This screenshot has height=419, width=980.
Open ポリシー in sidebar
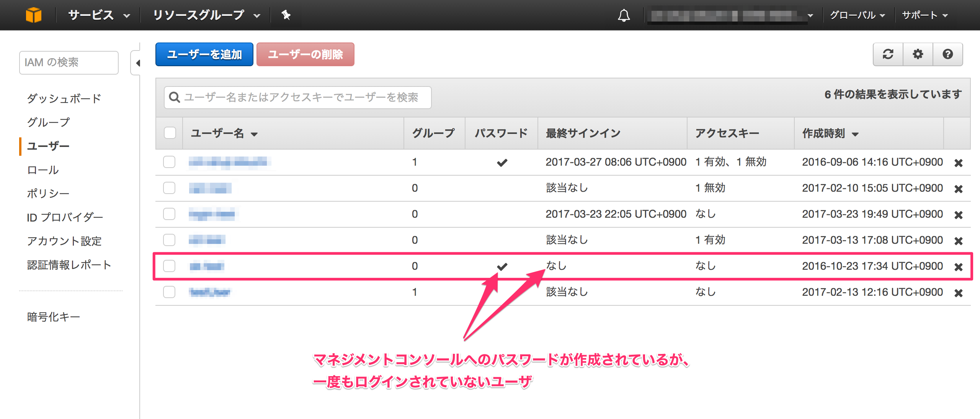click(48, 193)
